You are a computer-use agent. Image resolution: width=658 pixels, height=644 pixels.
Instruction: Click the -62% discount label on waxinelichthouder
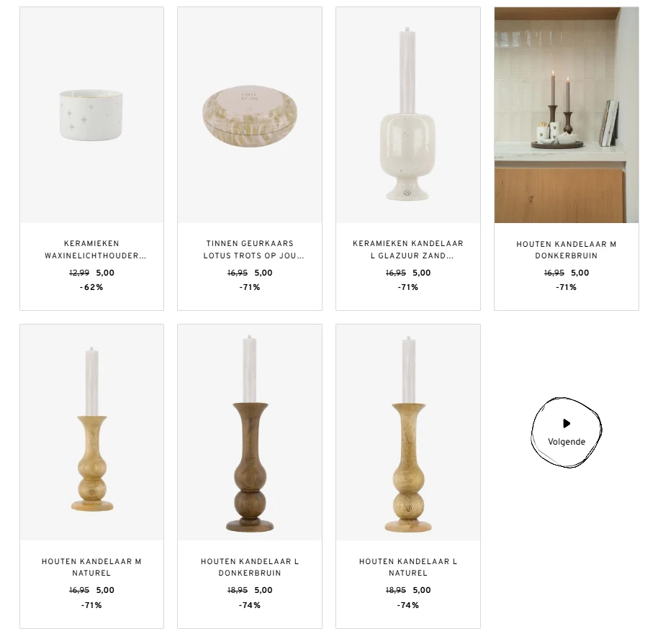click(91, 287)
